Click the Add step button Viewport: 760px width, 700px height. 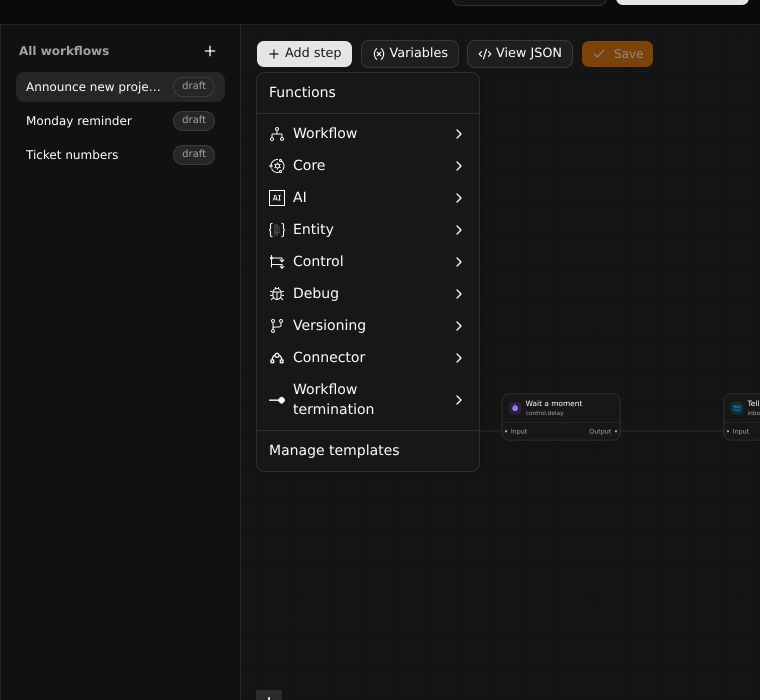coord(304,53)
